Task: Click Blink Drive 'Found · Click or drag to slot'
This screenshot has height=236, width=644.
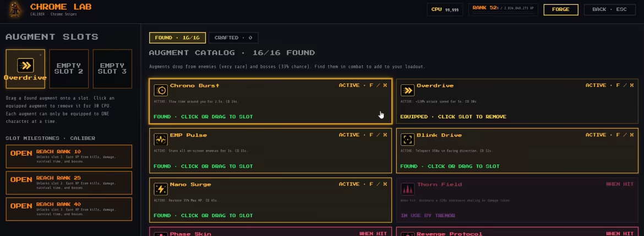Action: pyautogui.click(x=450, y=167)
